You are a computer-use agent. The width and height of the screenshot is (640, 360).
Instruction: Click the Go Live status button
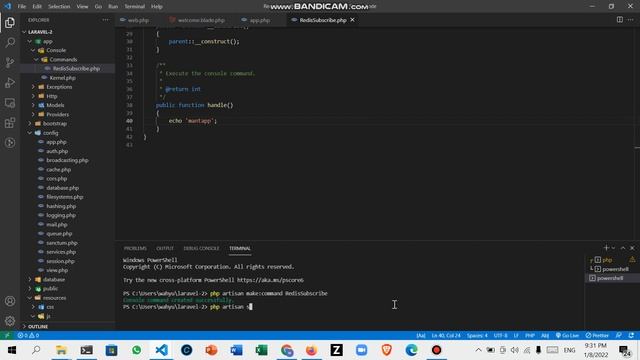(x=567, y=335)
